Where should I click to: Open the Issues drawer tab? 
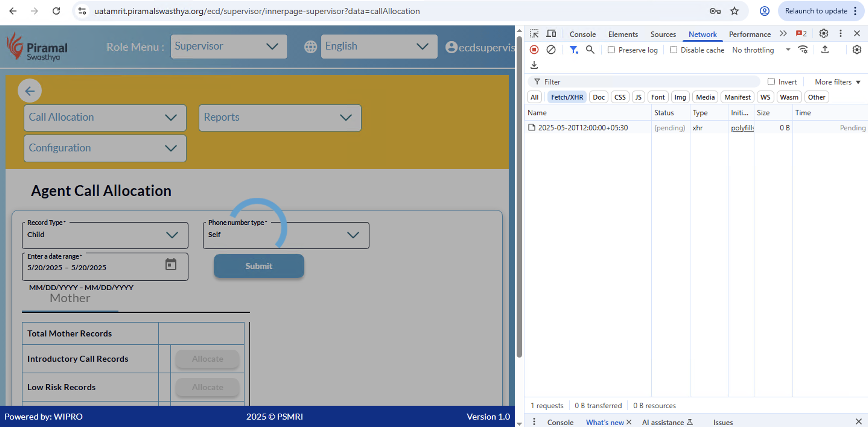723,422
